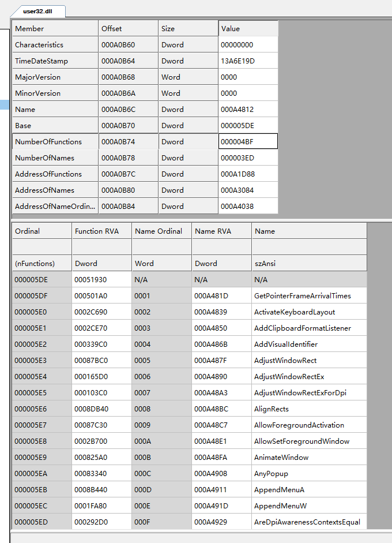Select the AppendMenuA export
The height and width of the screenshot is (543, 392).
click(310, 490)
